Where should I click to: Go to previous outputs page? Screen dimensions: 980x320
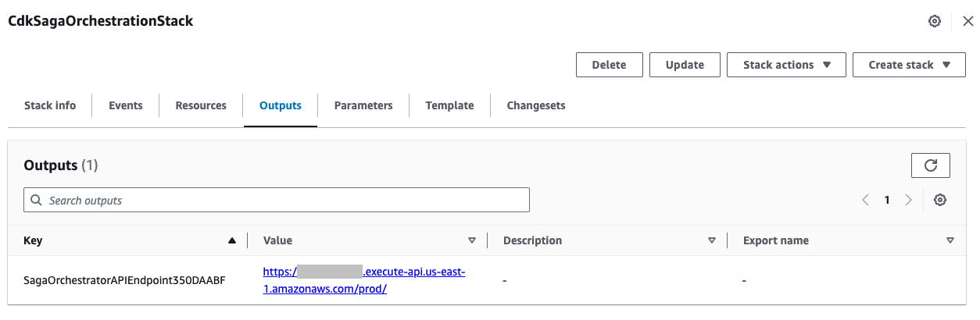865,200
